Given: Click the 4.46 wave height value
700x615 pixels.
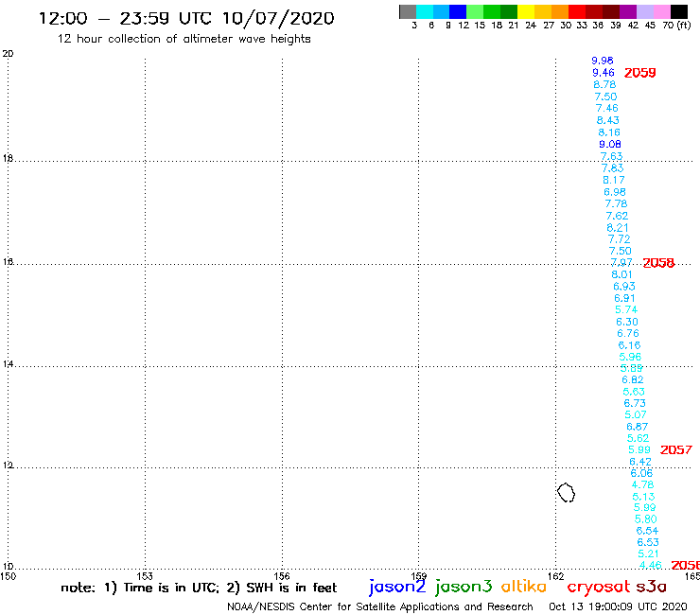Looking at the screenshot, I should tap(651, 565).
